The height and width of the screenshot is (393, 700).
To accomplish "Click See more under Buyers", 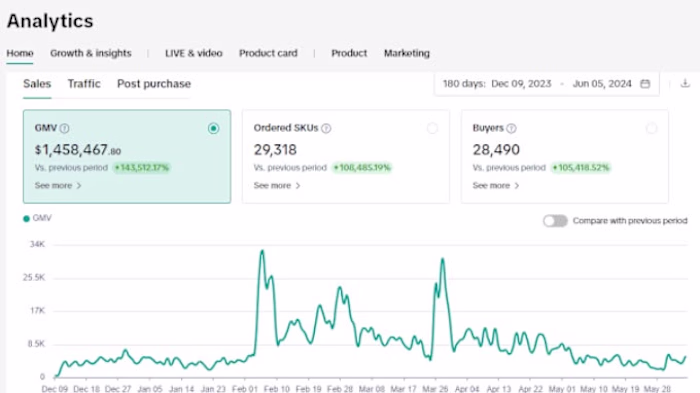I will [x=496, y=185].
